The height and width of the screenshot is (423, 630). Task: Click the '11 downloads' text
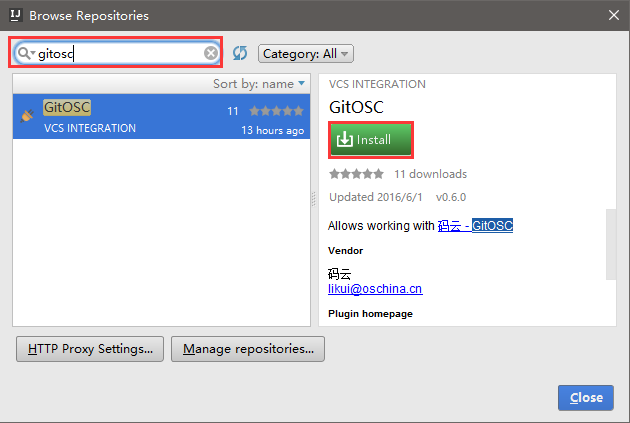pos(430,174)
